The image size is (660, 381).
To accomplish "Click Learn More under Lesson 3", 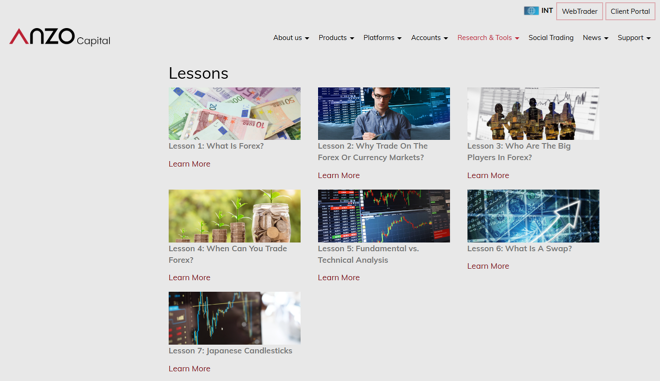I will tap(488, 175).
